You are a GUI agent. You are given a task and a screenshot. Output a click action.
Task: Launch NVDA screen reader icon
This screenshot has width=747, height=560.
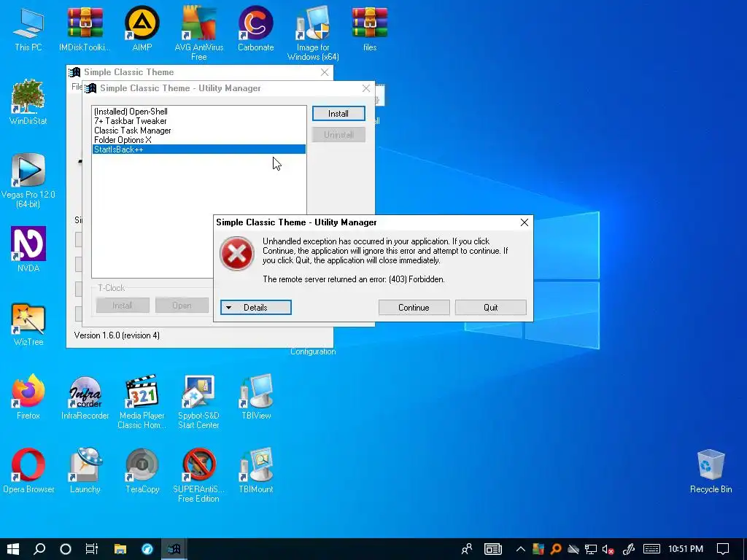[28, 249]
